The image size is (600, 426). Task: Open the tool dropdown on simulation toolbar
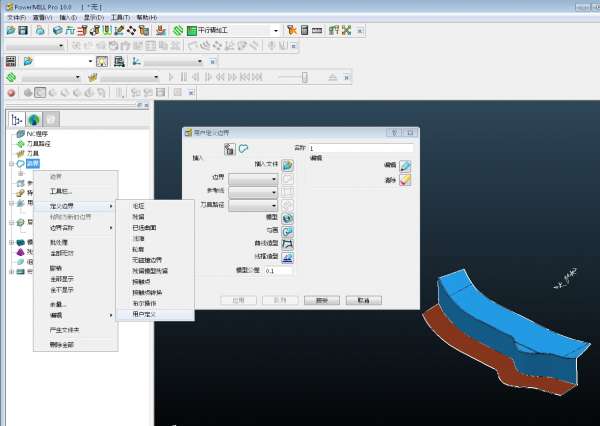coord(156,77)
